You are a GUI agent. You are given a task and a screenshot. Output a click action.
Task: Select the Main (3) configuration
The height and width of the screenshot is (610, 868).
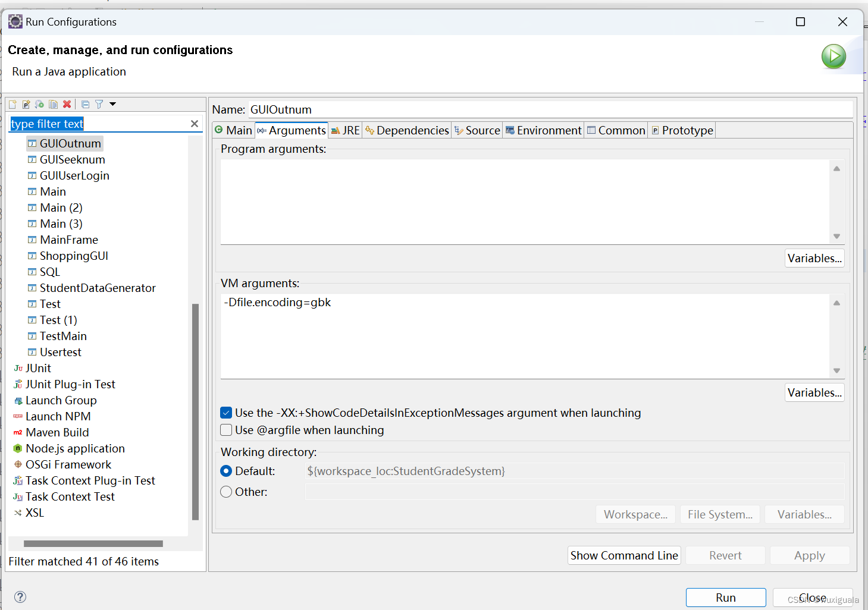pyautogui.click(x=55, y=224)
